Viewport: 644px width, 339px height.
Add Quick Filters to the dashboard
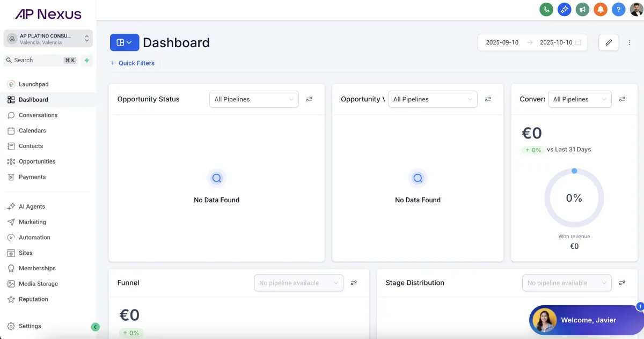132,63
